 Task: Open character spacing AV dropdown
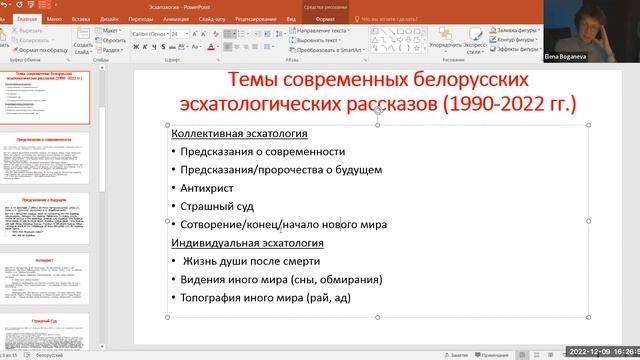click(x=183, y=47)
